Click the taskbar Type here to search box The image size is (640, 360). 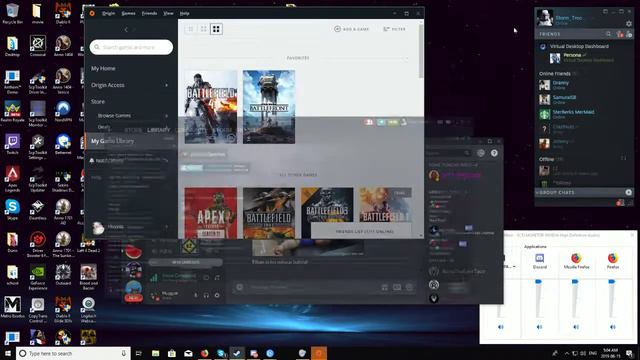73,353
